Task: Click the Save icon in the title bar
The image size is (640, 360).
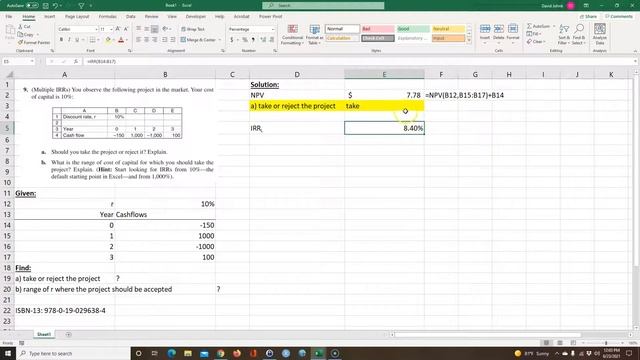Action: (46, 6)
